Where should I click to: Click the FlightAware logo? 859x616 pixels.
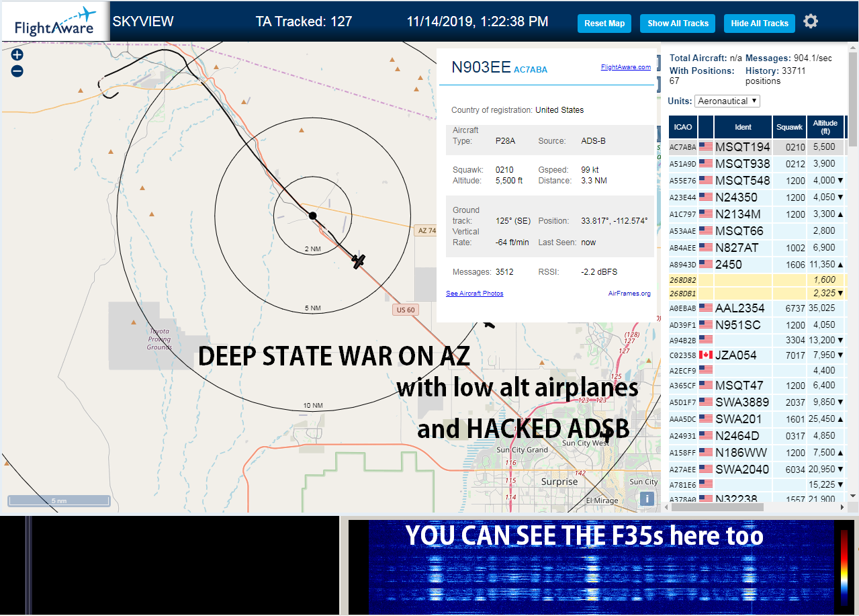pyautogui.click(x=55, y=22)
